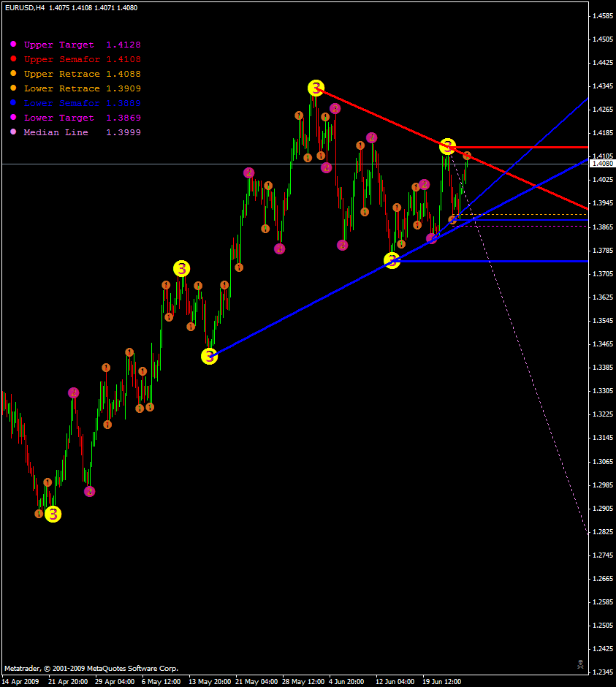The height and width of the screenshot is (687, 616).
Task: Click the 1.3465 price scale label
Action: click(x=603, y=344)
